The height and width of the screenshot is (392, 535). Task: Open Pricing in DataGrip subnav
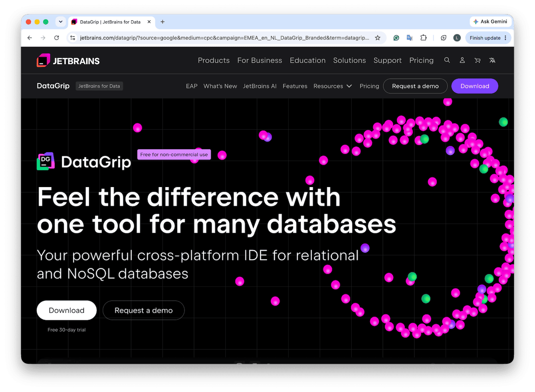coord(369,86)
